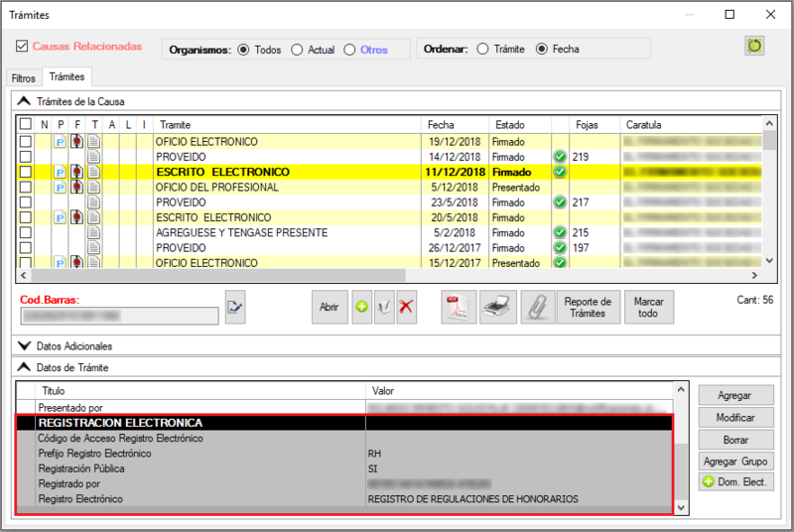Click green check icon in the 26/12/2017 row
This screenshot has height=532, width=794.
(x=560, y=247)
